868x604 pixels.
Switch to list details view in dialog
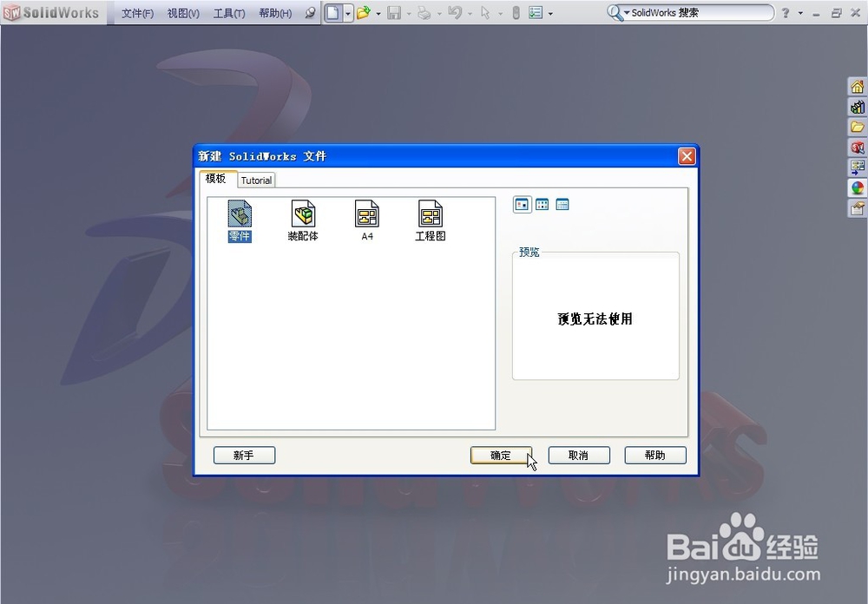tap(562, 205)
